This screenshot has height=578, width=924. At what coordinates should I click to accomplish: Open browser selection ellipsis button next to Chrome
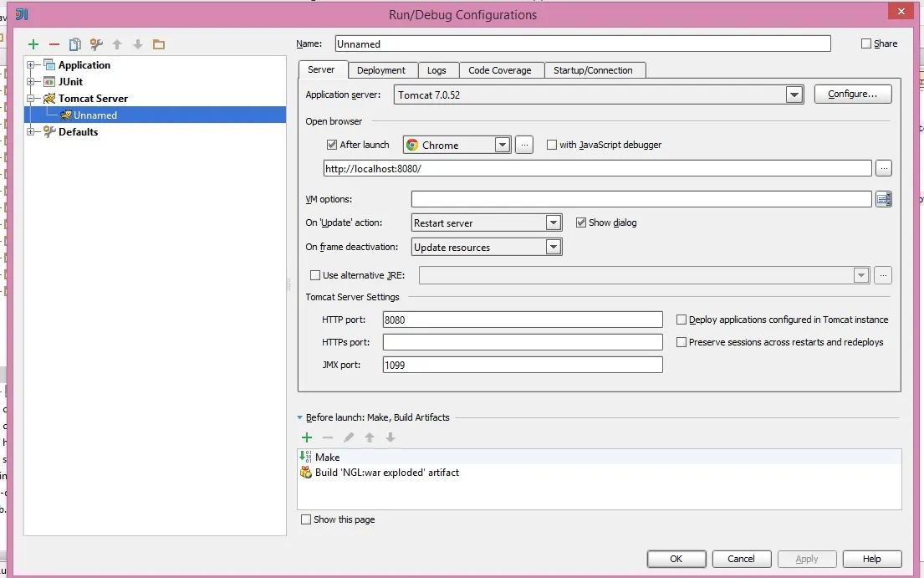coord(523,145)
